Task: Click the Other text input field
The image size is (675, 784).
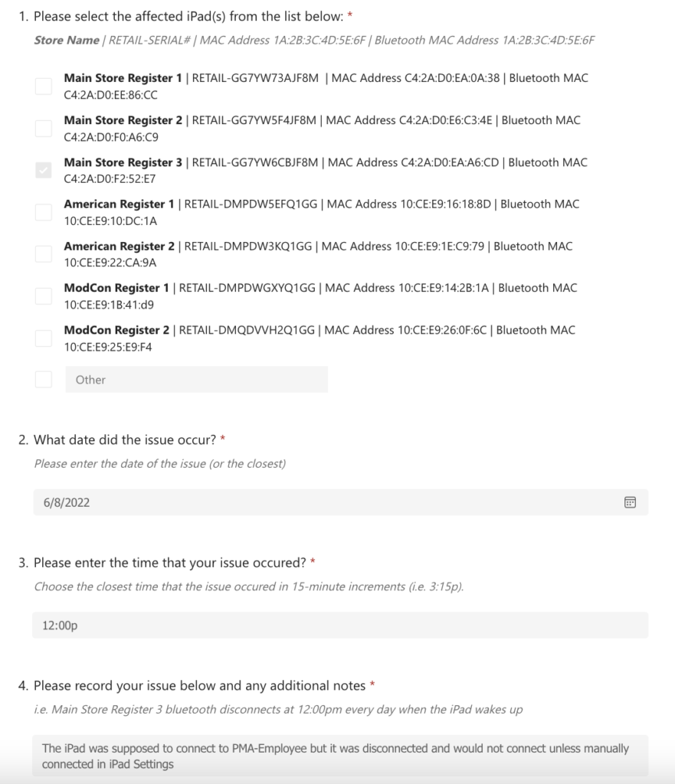Action: point(196,380)
